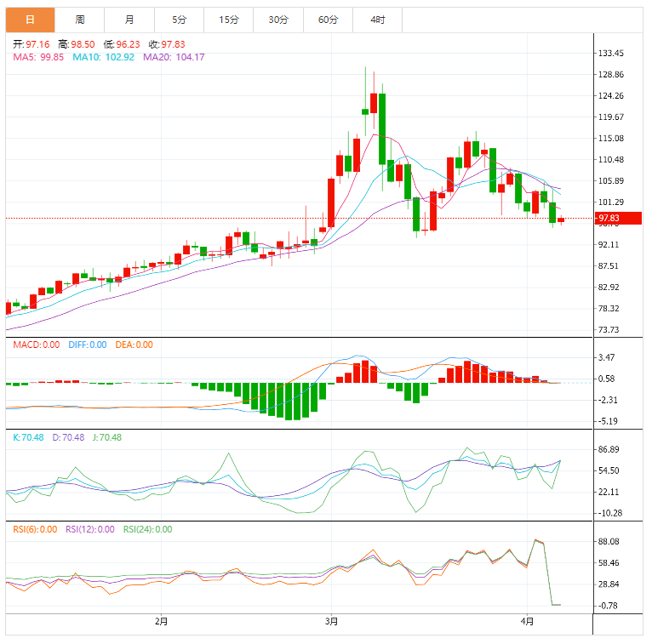Click the DEA:0.00 indicator label
This screenshot has width=652, height=644.
coord(134,345)
